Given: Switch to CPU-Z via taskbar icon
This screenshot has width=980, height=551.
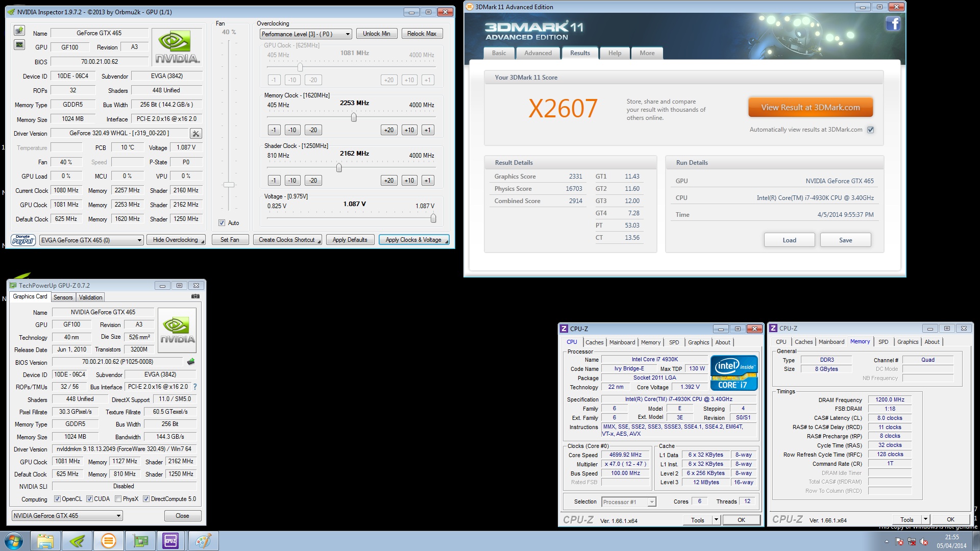Looking at the screenshot, I should (x=171, y=541).
